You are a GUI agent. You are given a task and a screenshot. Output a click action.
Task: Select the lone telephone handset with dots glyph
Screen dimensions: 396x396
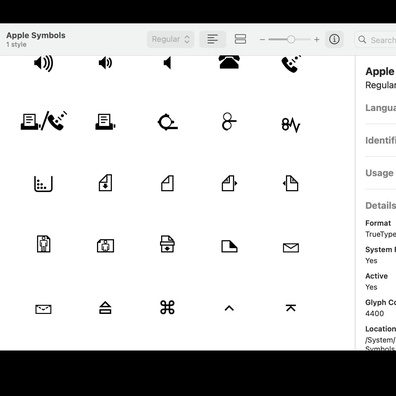pyautogui.click(x=291, y=64)
